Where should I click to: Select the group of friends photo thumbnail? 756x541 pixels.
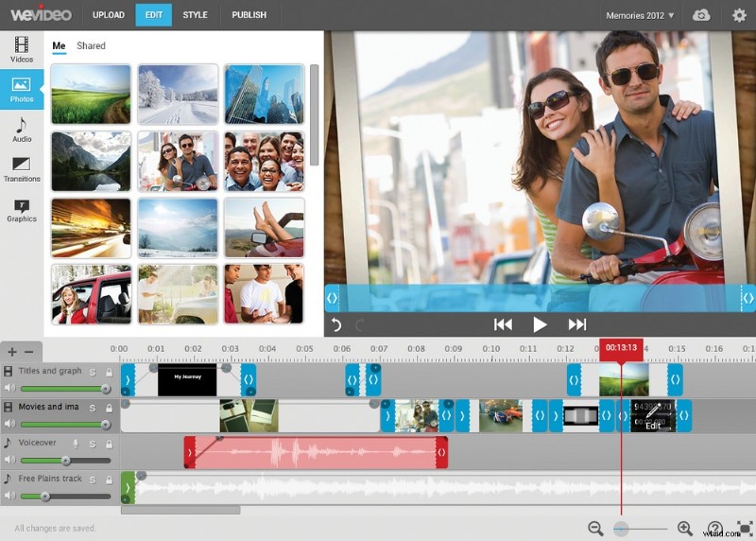coord(265,161)
